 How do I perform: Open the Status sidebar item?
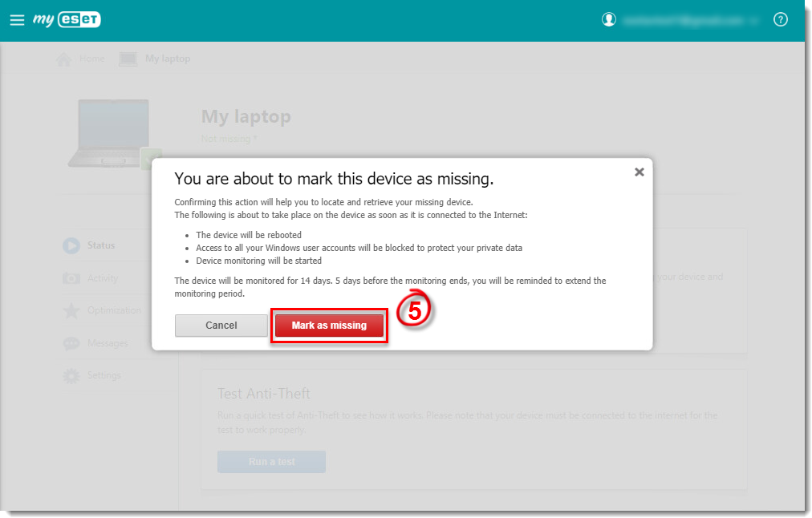[101, 245]
